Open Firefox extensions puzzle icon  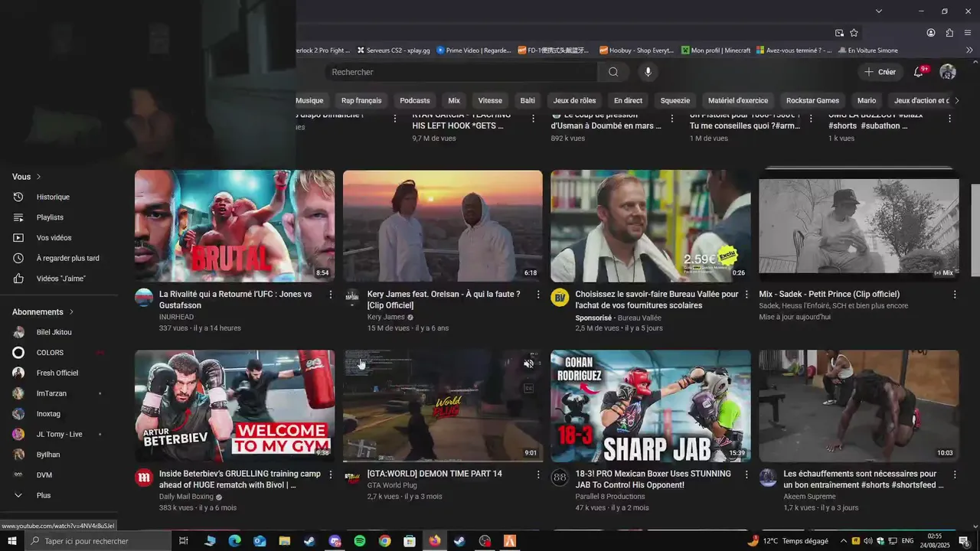949,33
